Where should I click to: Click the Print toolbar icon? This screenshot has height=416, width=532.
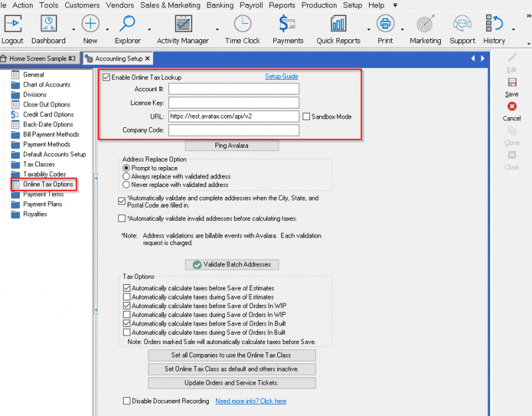point(385,24)
